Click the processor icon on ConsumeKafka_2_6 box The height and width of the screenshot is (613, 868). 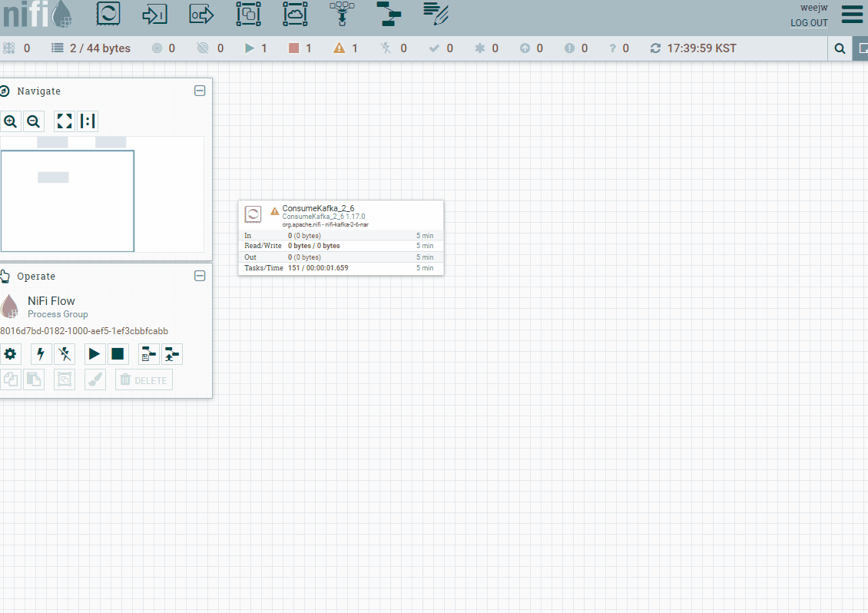pyautogui.click(x=253, y=214)
